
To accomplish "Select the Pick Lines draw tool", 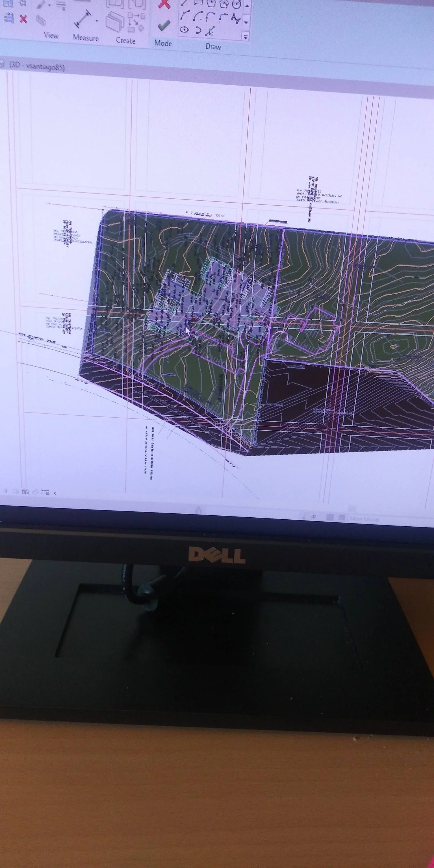I will [210, 32].
